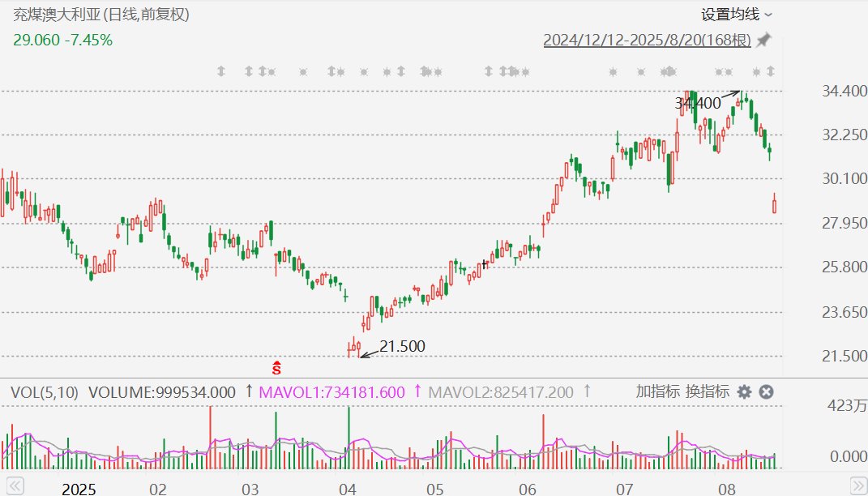The height and width of the screenshot is (496, 868).
Task: Click the arrow after VOLUME value
Action: [249, 392]
